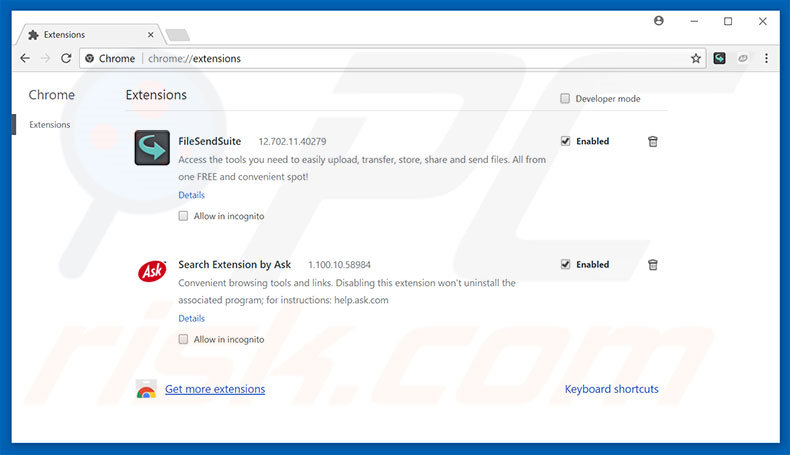790x455 pixels.
Task: Open Details link for FileSendSuite
Action: click(191, 195)
